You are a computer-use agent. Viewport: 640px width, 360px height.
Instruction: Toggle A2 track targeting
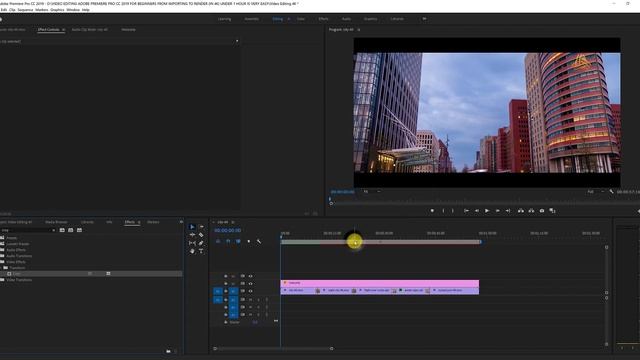[x=233, y=307]
